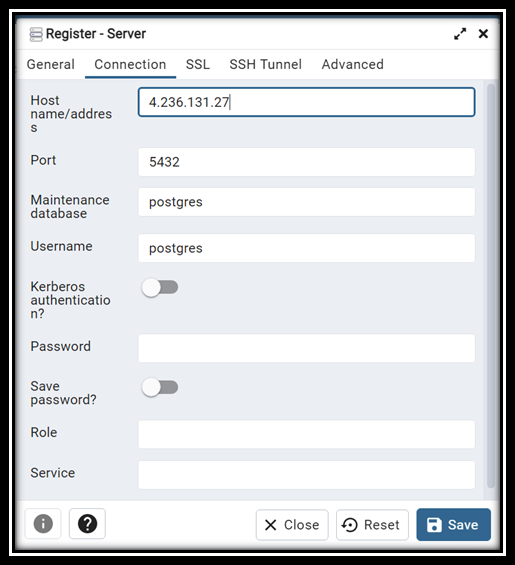Open the SSL tab
The image size is (515, 565).
click(x=197, y=64)
